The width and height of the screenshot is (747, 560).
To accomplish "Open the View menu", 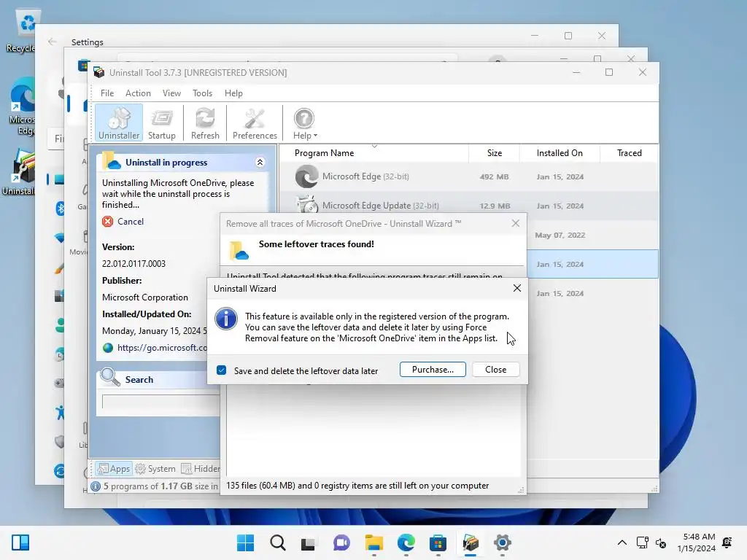I will click(x=171, y=93).
